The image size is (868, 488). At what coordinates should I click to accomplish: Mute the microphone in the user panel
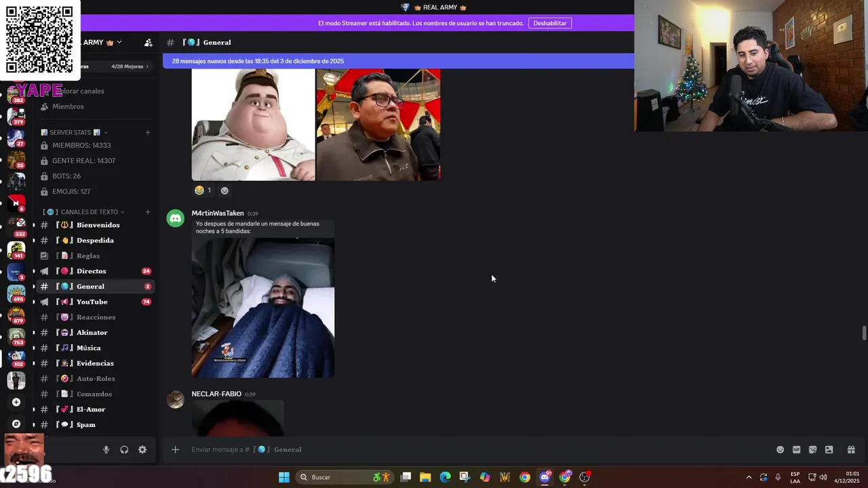tap(106, 449)
